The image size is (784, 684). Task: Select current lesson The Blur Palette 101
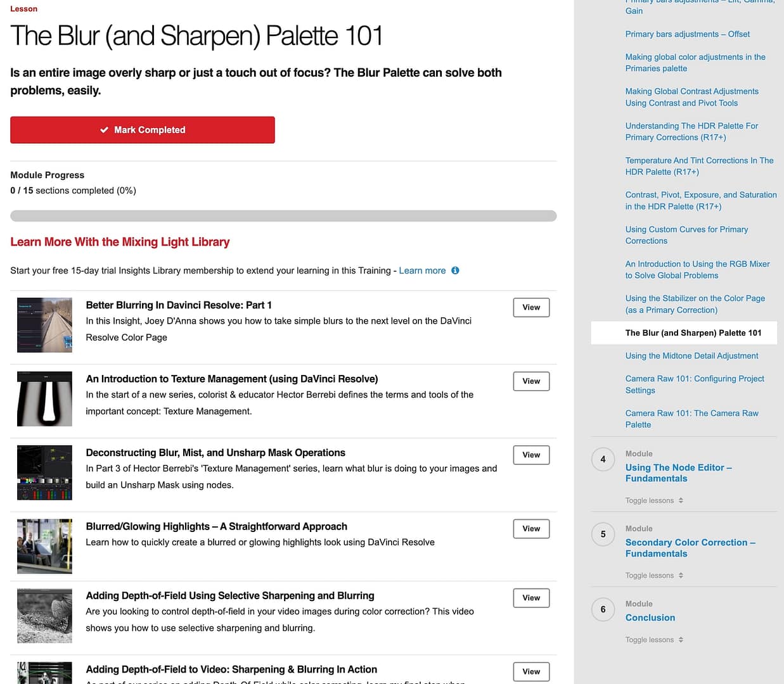(x=684, y=333)
